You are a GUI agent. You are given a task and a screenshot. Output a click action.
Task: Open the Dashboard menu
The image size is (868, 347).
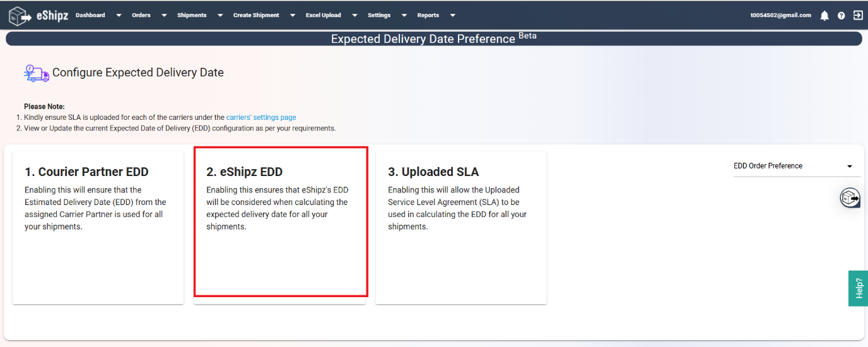(90, 15)
